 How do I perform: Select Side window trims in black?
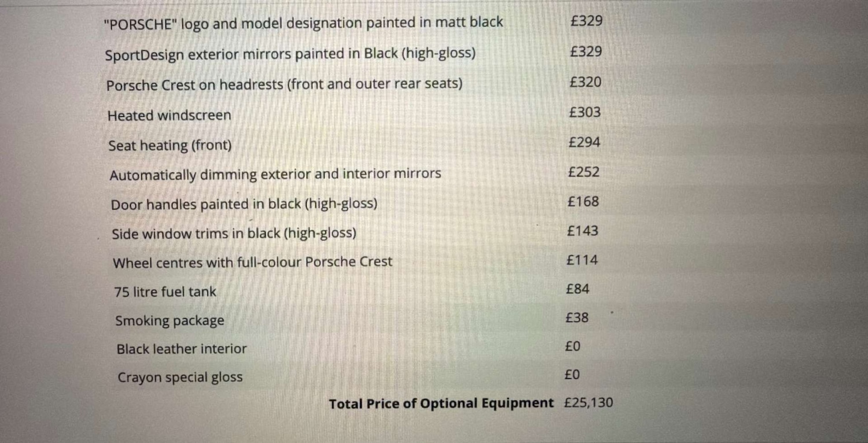[x=234, y=234]
